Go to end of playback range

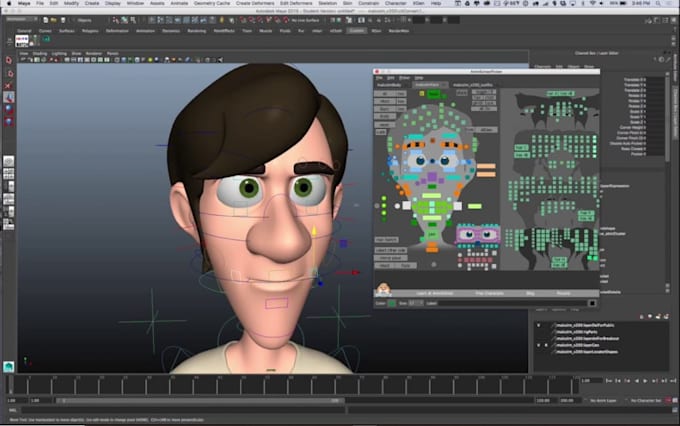tap(673, 380)
